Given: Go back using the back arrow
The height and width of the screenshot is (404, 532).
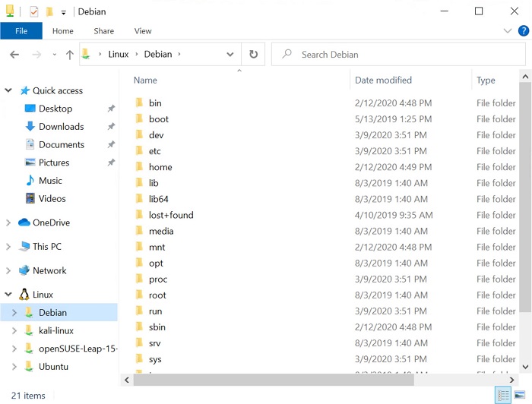Looking at the screenshot, I should coord(14,54).
